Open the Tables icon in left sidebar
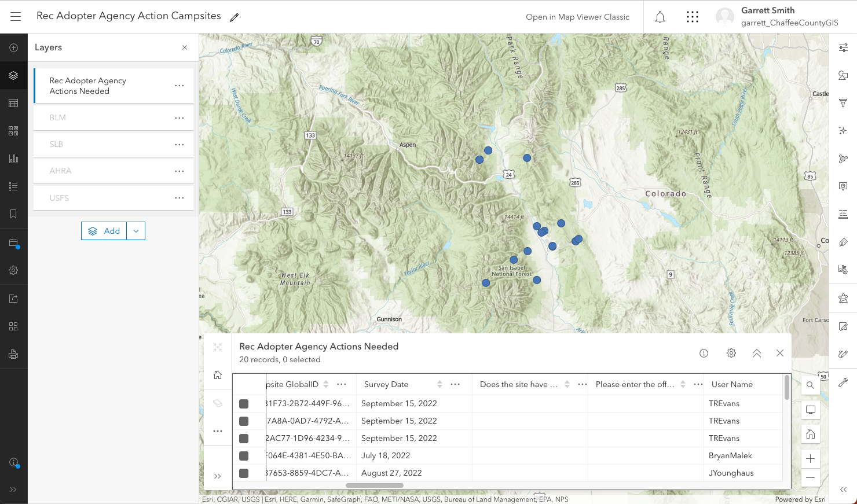This screenshot has width=857, height=504. tap(13, 103)
